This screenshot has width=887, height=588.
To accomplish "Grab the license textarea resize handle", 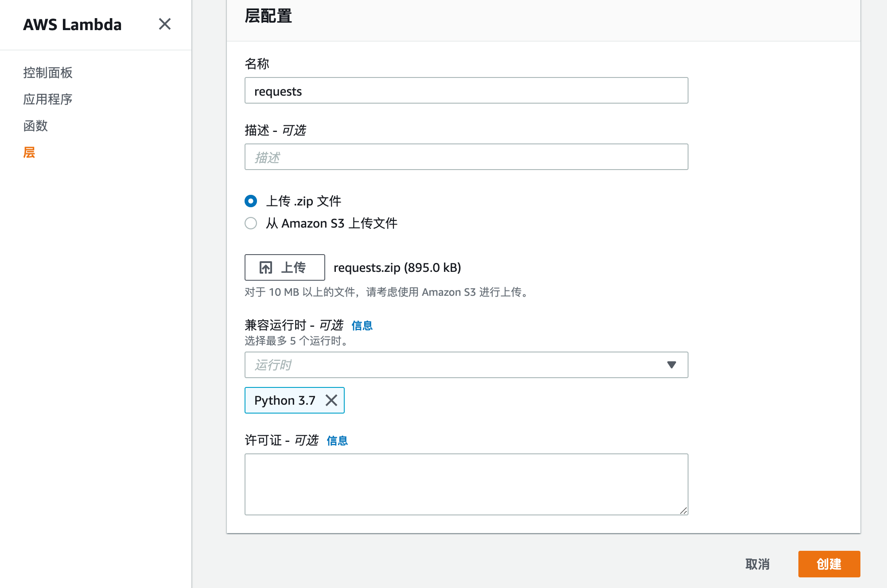I will (683, 511).
